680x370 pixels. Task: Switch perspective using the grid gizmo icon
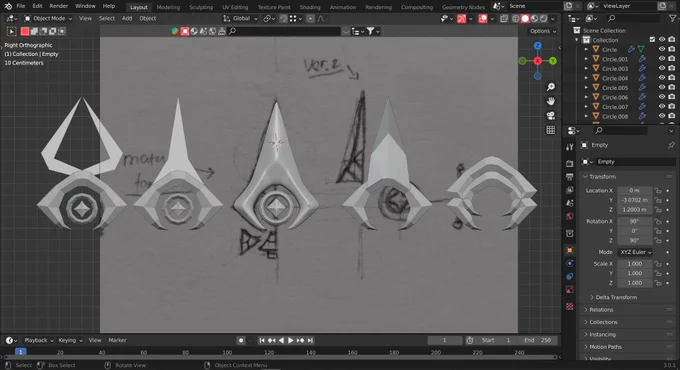551,130
